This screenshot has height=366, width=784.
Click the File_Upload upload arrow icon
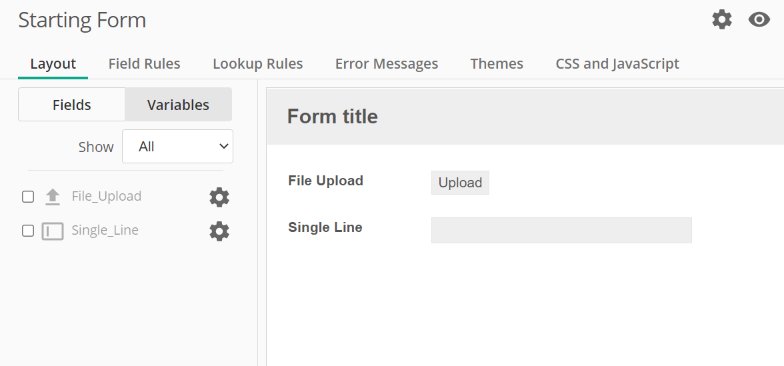click(x=52, y=197)
